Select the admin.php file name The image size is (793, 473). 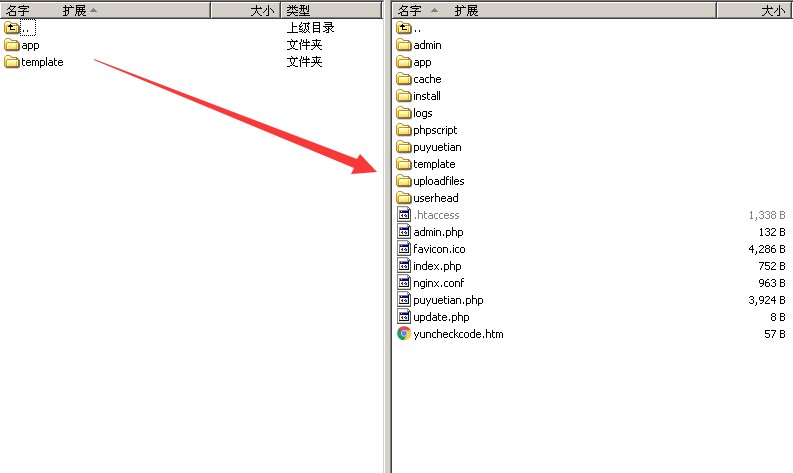438,232
